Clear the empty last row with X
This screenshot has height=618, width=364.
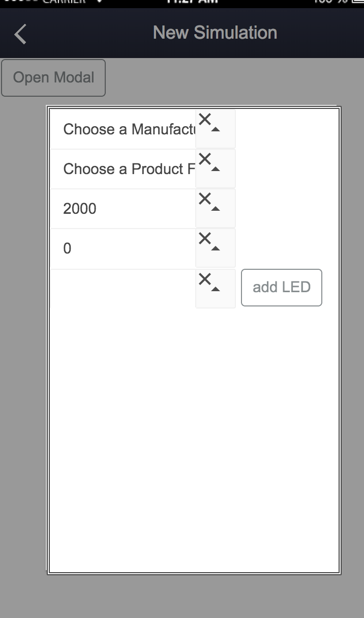(205, 279)
